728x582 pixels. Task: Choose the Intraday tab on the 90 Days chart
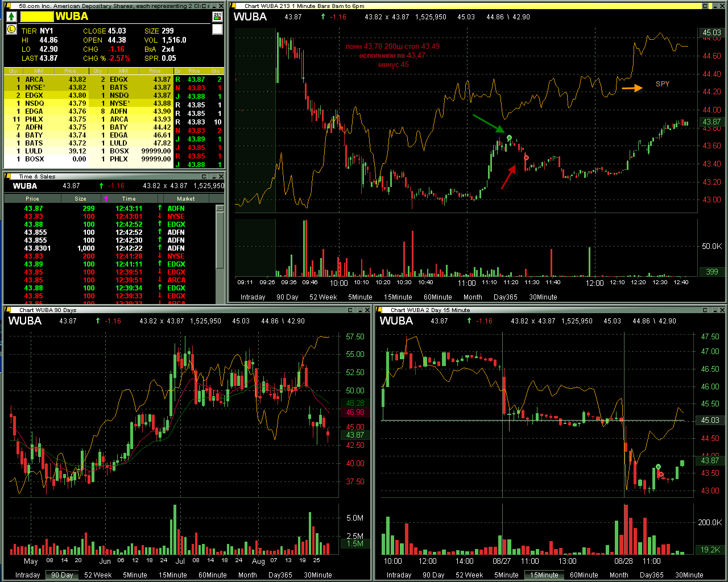(x=27, y=575)
